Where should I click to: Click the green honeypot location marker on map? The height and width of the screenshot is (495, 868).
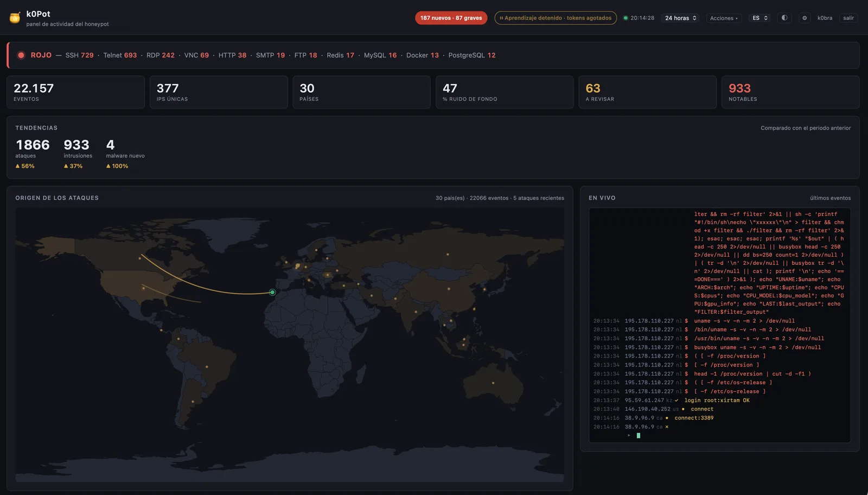click(272, 292)
